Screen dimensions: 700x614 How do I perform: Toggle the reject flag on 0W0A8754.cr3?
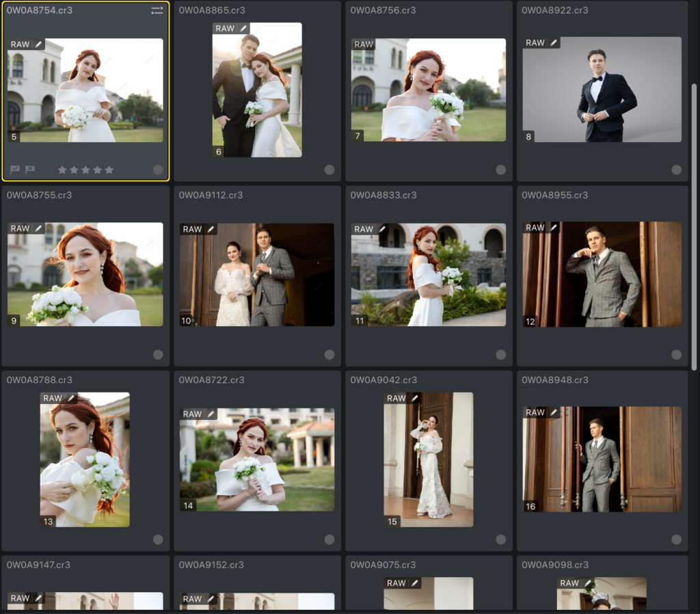tap(30, 170)
